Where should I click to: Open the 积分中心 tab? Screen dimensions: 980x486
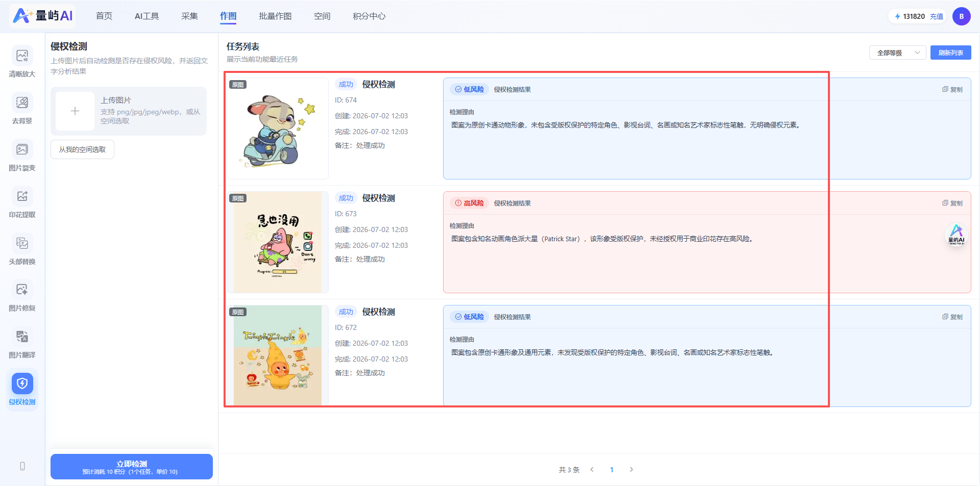369,16
